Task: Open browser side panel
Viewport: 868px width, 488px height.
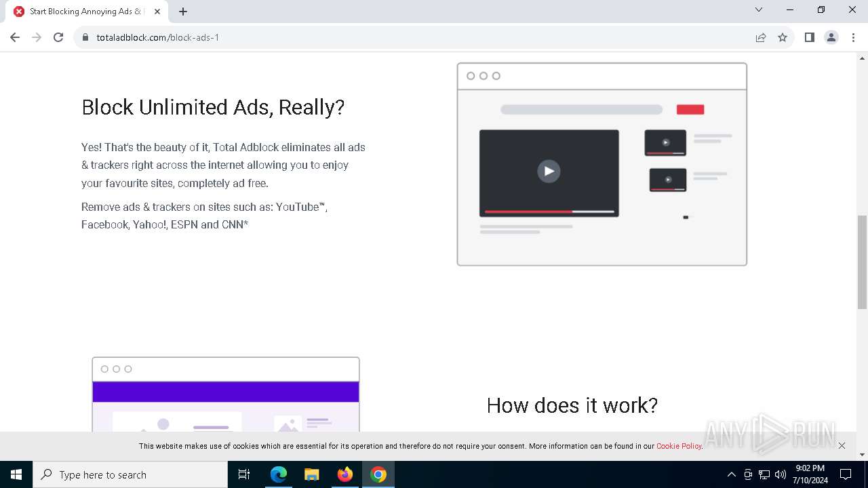Action: tap(810, 37)
